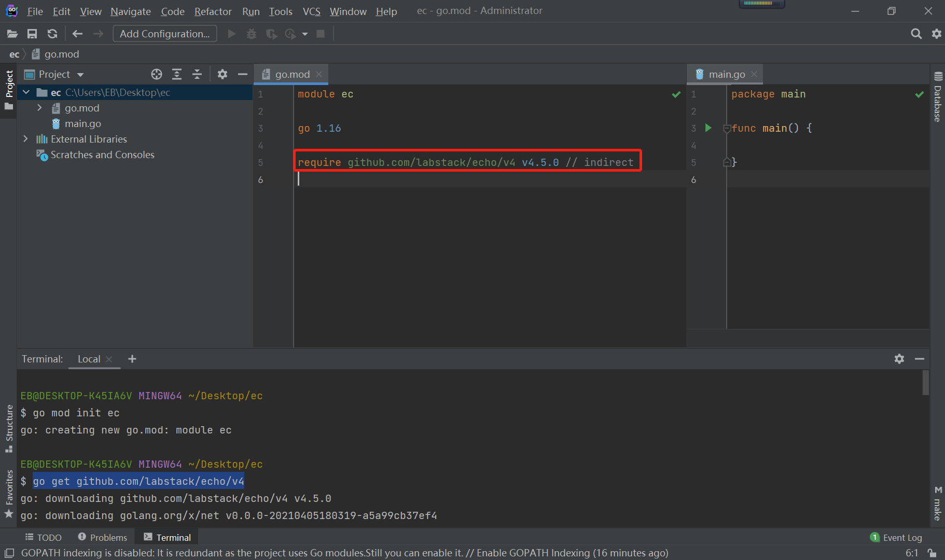Click the Stop square icon

pyautogui.click(x=321, y=34)
